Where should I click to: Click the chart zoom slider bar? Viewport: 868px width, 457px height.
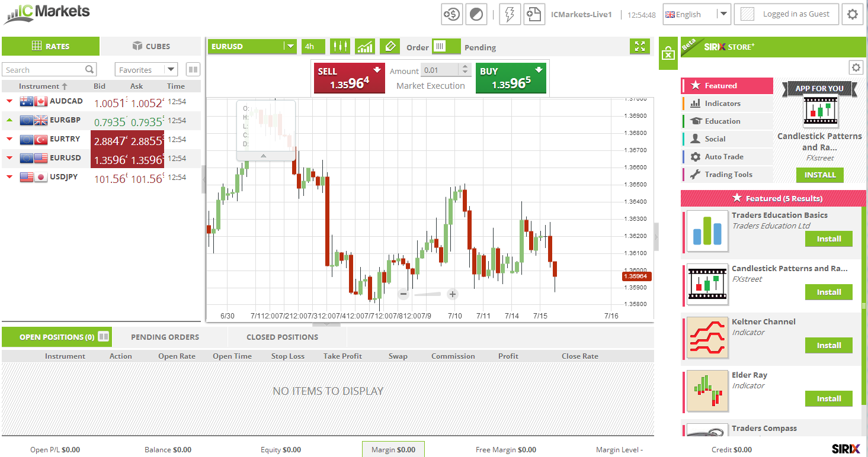(428, 294)
